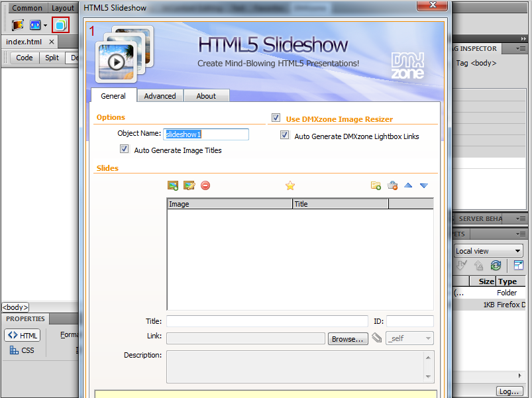The height and width of the screenshot is (398, 532).
Task: Move the selected slide up
Action: tap(408, 185)
